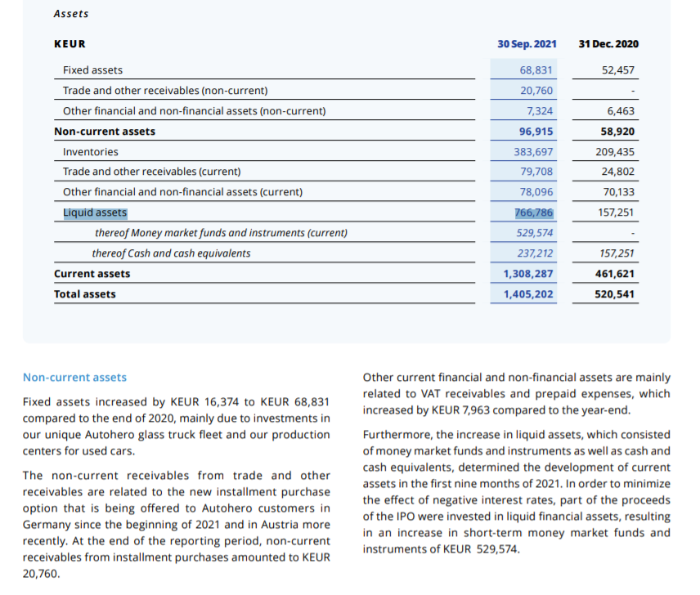Screen dimensions: 700x595
Task: Select the 520,541 total for 2020
Action: pyautogui.click(x=616, y=294)
